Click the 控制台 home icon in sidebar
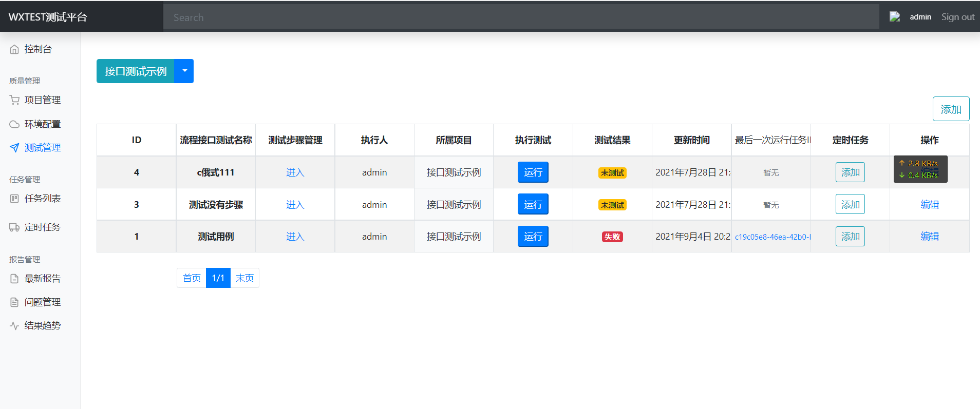 (14, 49)
